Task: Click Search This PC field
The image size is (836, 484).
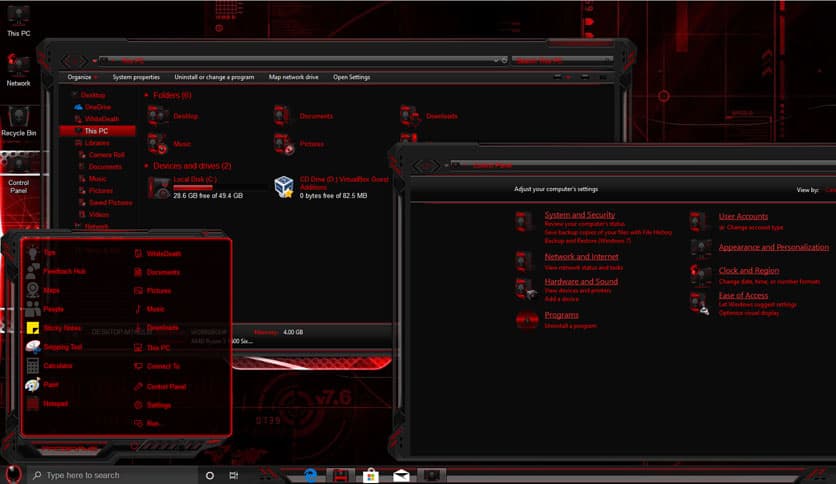Action: 562,61
